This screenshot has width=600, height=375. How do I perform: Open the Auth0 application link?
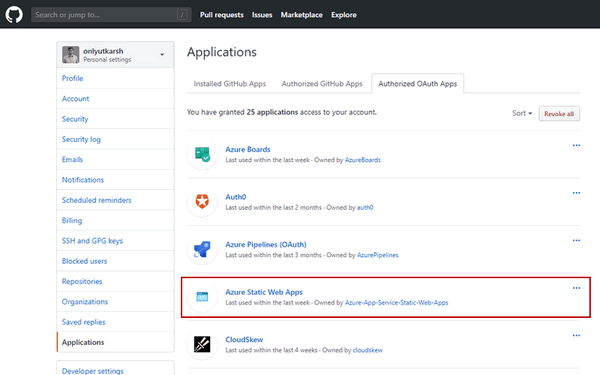(236, 197)
